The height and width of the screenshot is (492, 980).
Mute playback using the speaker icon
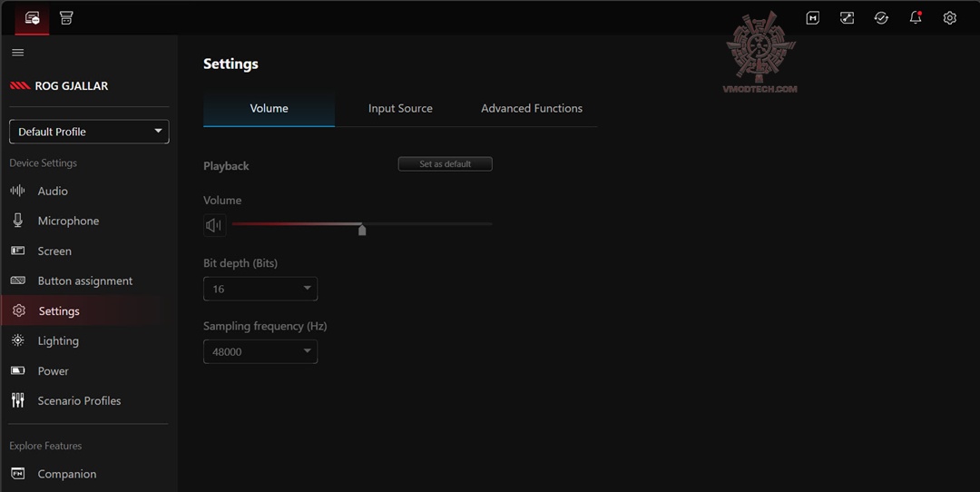[214, 225]
